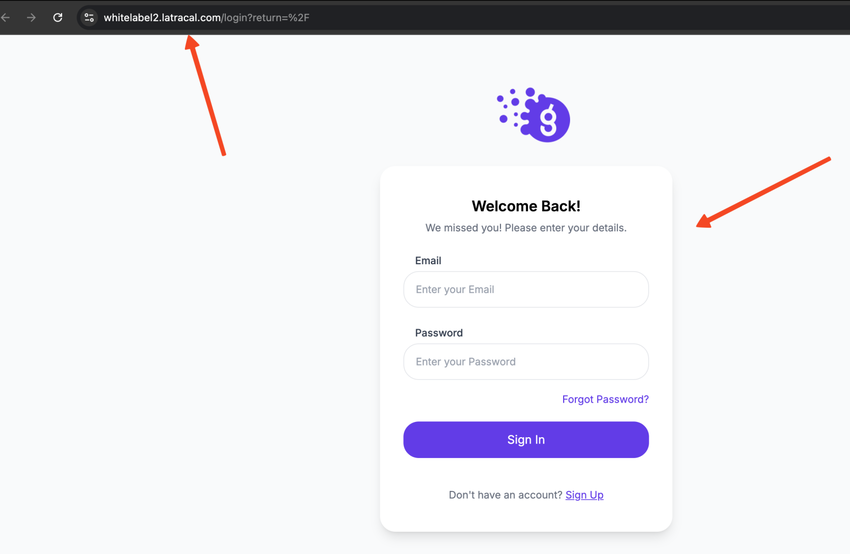The height and width of the screenshot is (554, 850).
Task: Click the /login?return=%2F path in the URL
Action: click(266, 17)
